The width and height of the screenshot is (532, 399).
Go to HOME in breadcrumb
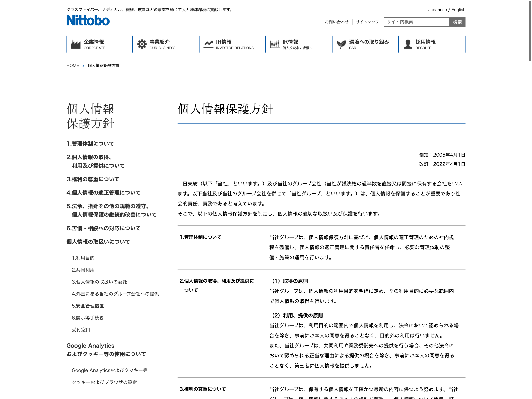tap(73, 66)
